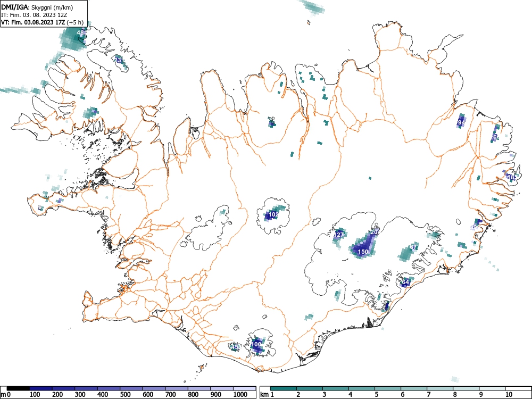Click the 600–700 m legend color segment

tap(154, 388)
